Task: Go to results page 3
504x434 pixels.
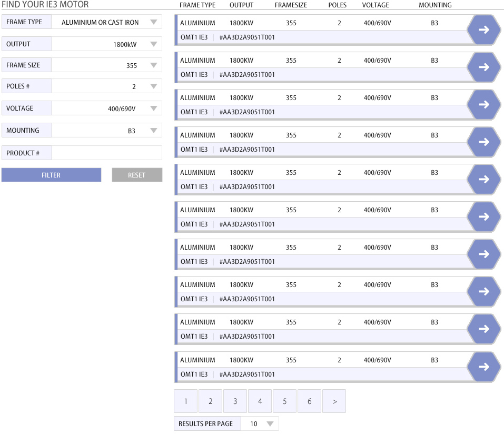Action: click(235, 401)
